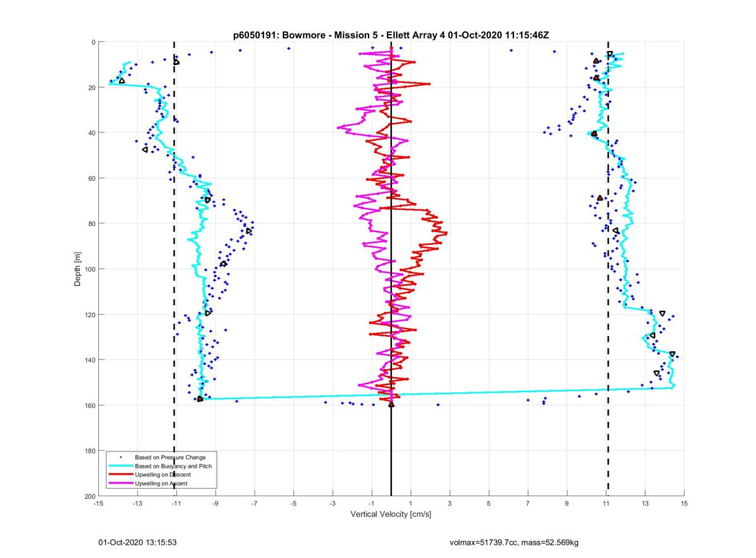756x558 pixels.
Task: Click depth axis tick label "200"
Action: click(89, 496)
